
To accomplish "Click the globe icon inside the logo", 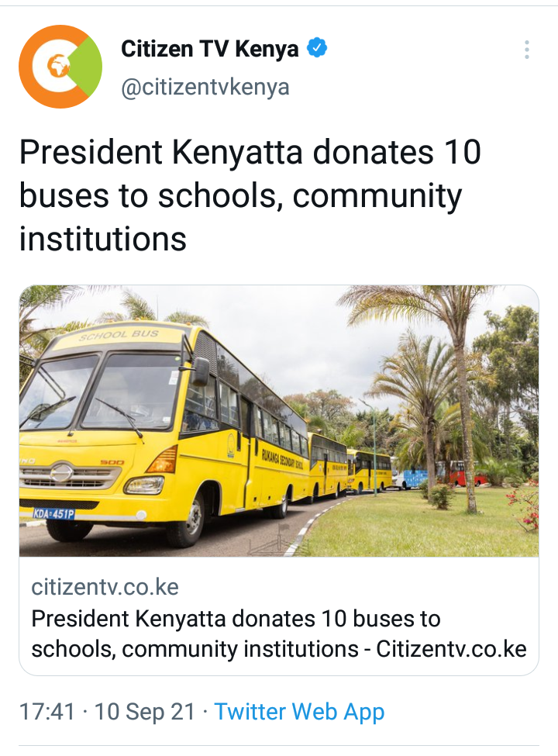I will click(x=57, y=66).
